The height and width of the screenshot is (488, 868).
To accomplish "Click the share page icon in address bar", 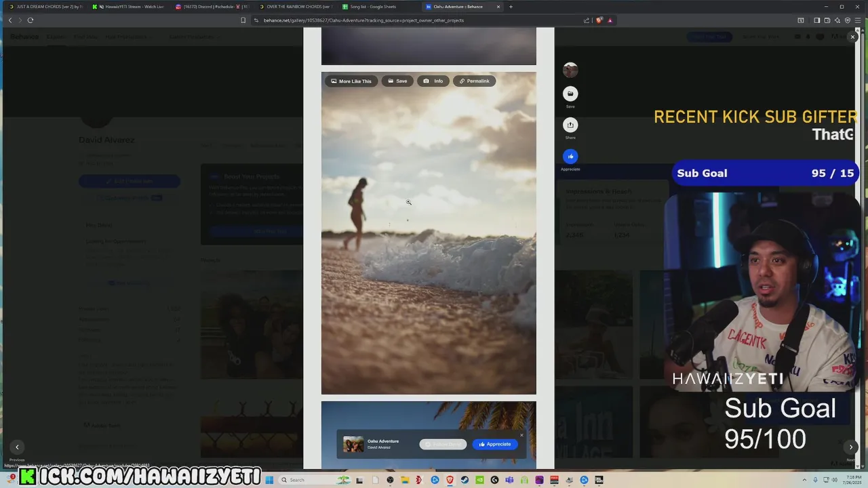I will coord(587,20).
